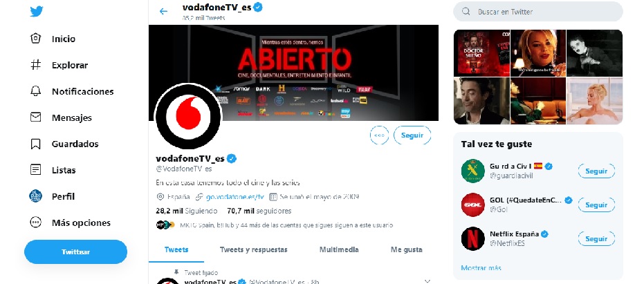This screenshot has height=284, width=644.
Task: Open Notificaciones bell icon
Action: click(x=36, y=91)
